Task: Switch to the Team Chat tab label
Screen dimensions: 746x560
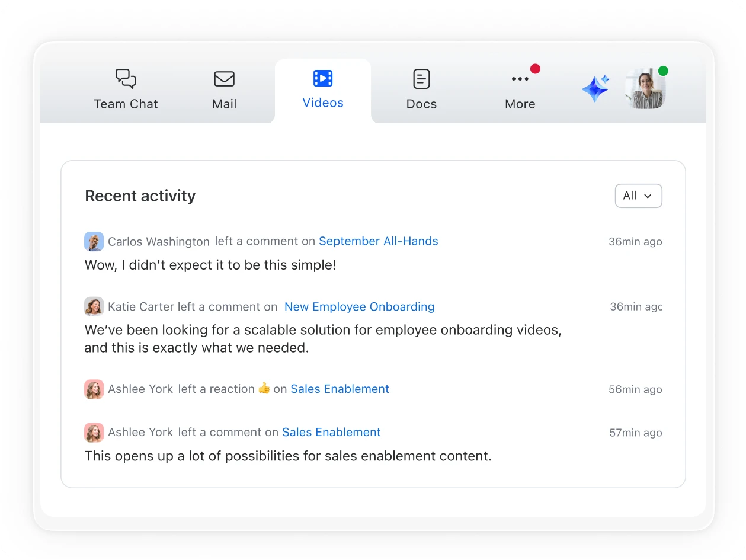Action: coord(126,104)
